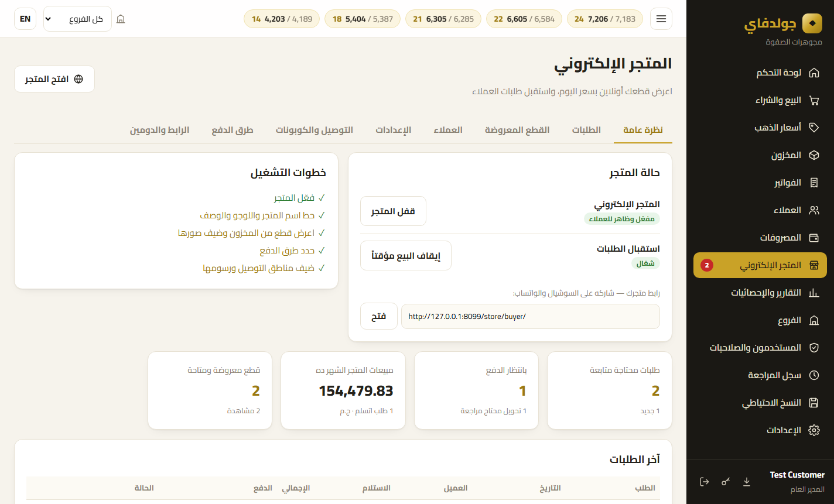Screen dimensions: 834x504
Task: Click إيقاف البيع مؤقتاً button
Action: [x=406, y=256]
